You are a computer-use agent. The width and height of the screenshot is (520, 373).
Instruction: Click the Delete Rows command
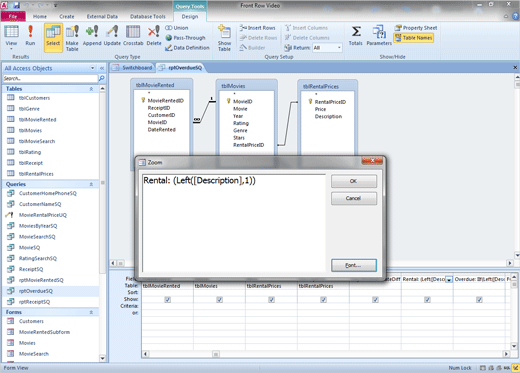click(258, 38)
